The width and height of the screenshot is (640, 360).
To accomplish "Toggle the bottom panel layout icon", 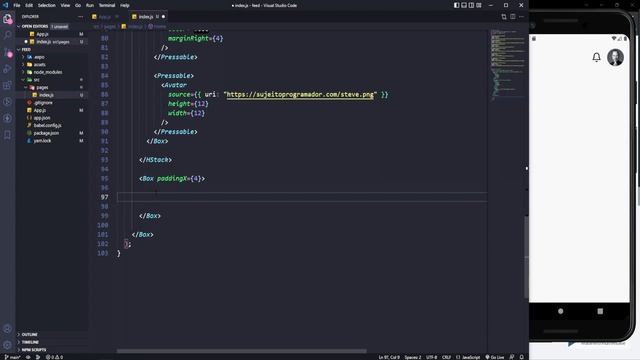I will [464, 5].
